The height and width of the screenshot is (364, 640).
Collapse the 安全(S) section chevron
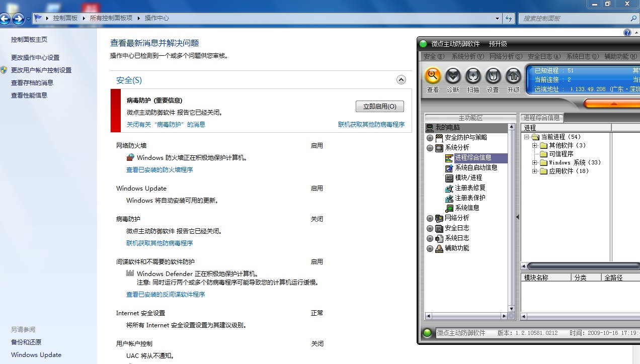[x=401, y=79]
